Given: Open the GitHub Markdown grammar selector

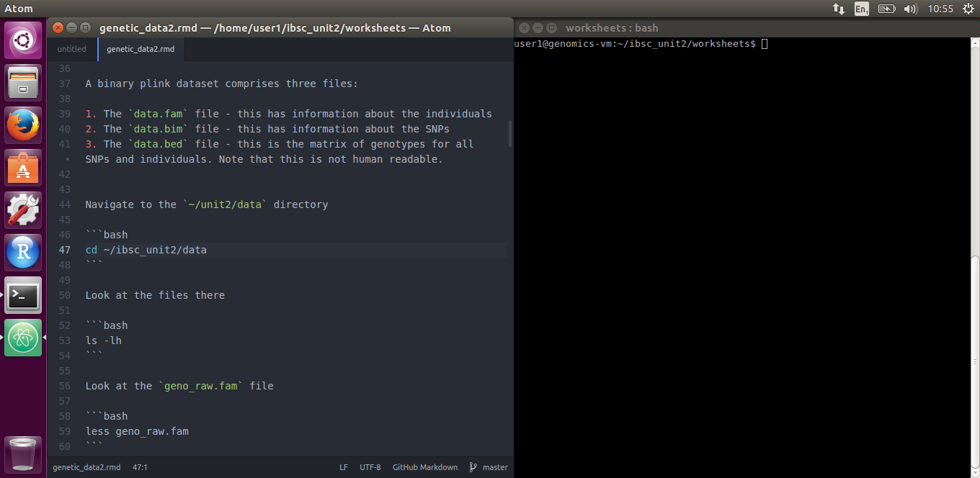Looking at the screenshot, I should [x=424, y=467].
